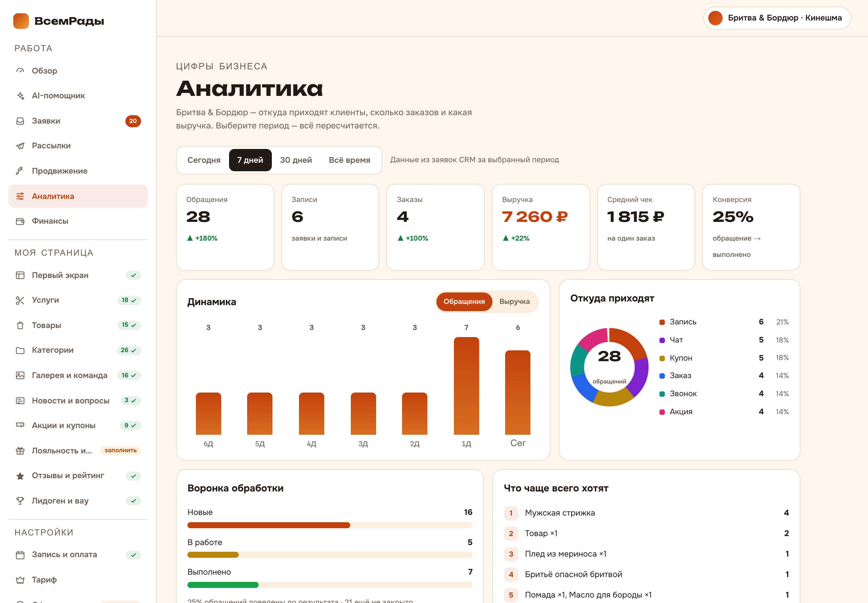Open the Обзор menu item

point(78,71)
